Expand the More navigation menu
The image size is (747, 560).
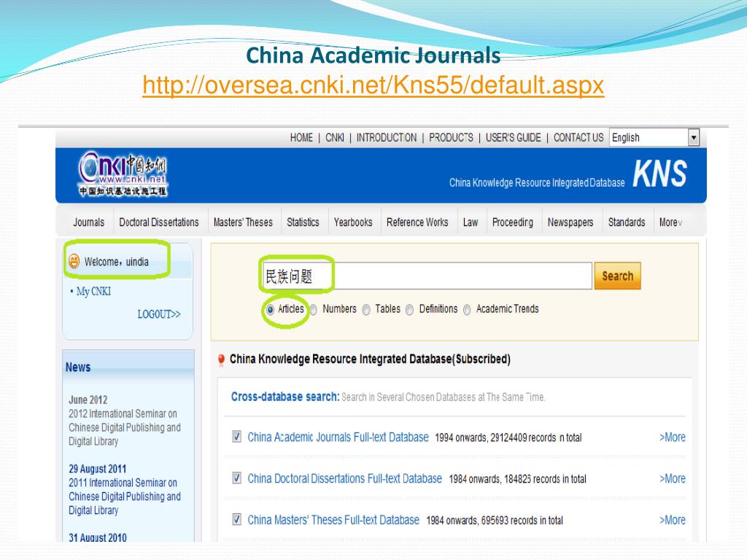671,222
